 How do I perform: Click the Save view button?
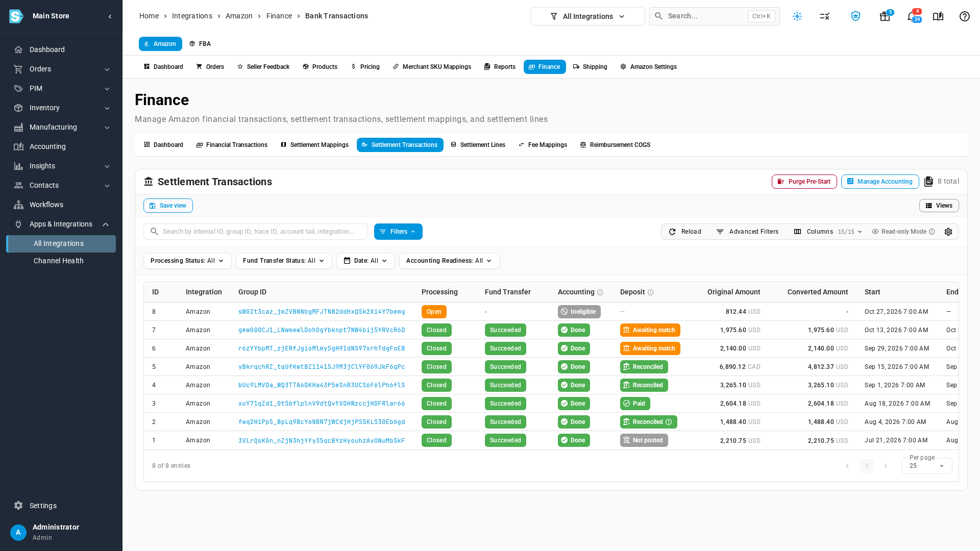[168, 206]
